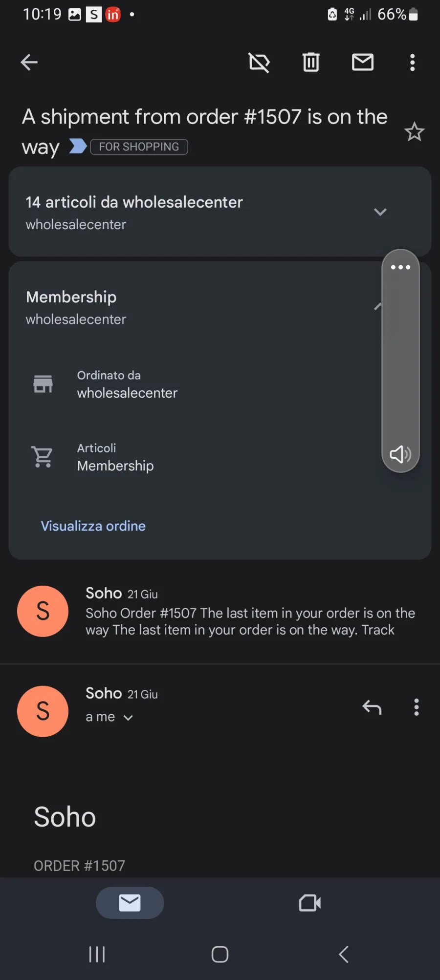Tap the speaker icon on floating volume panel

[400, 454]
